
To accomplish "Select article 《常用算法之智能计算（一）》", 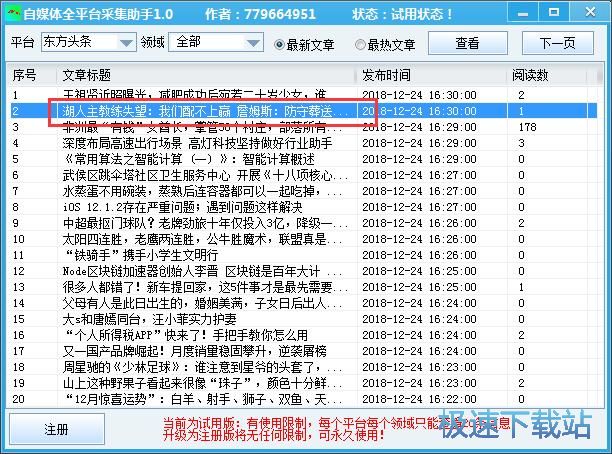I will pyautogui.click(x=189, y=159).
